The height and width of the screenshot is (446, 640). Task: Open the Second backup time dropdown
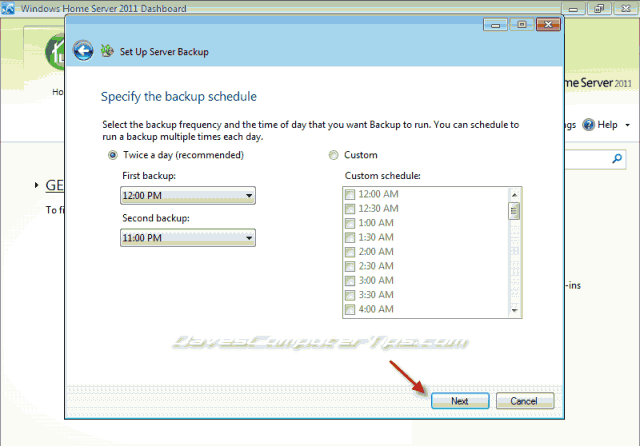[188, 237]
